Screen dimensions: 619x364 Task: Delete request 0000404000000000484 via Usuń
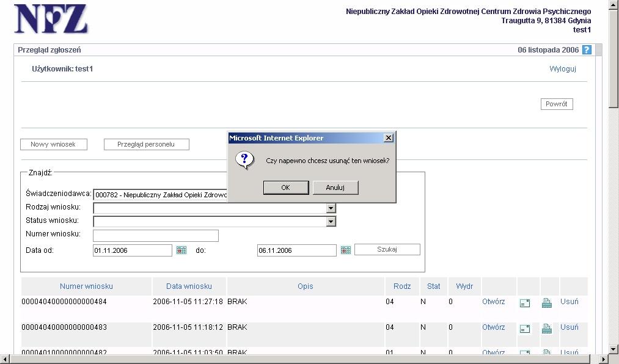point(569,302)
